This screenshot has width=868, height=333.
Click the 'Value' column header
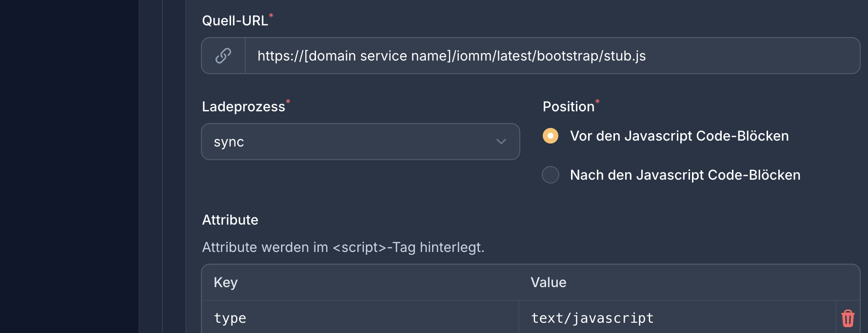point(549,282)
